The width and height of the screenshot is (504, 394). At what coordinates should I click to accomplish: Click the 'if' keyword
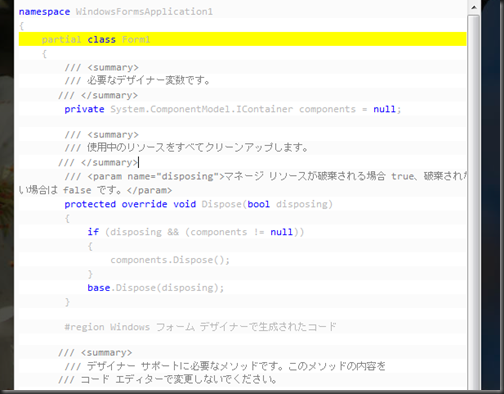click(93, 232)
